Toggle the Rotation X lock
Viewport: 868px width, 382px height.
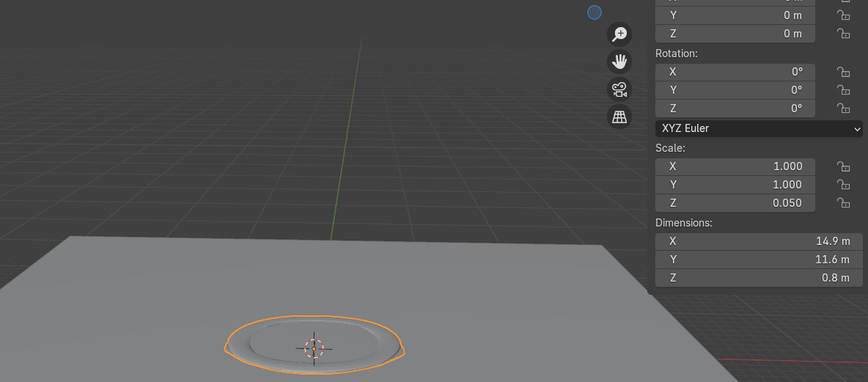[844, 72]
